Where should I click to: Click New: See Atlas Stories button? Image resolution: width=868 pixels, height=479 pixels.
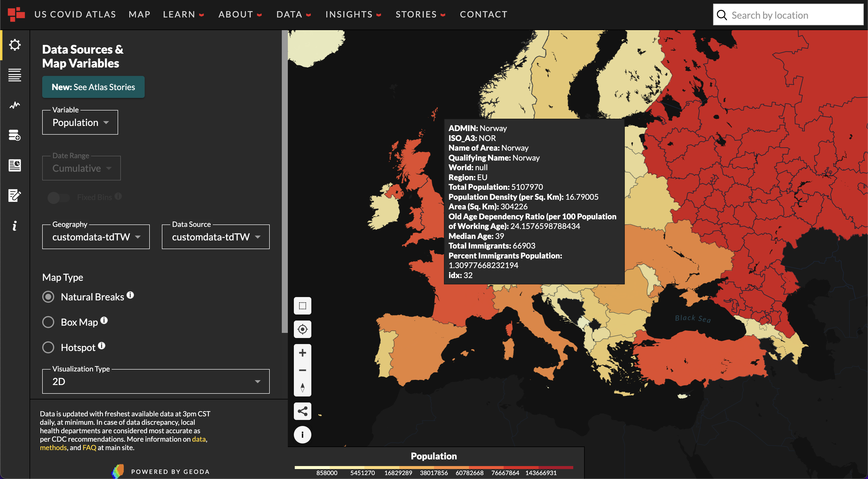[93, 87]
